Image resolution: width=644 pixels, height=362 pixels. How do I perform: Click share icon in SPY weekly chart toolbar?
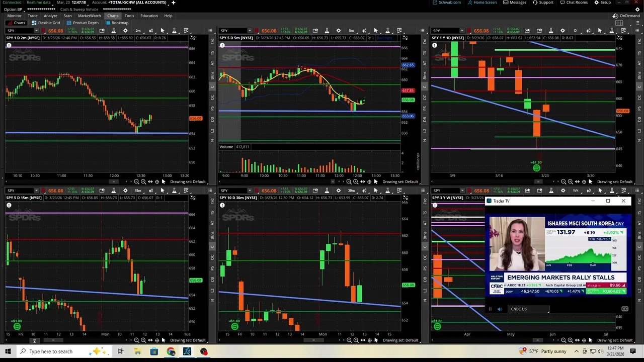[527, 191]
